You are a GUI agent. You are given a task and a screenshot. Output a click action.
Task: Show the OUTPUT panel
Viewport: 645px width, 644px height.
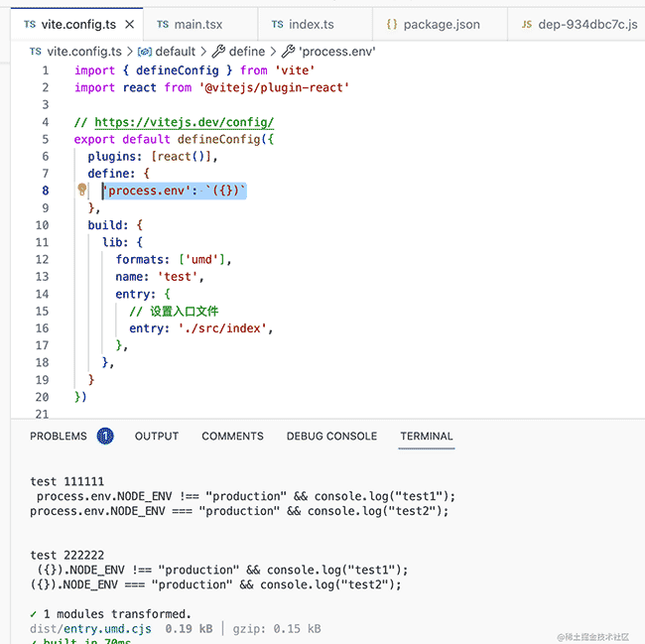click(x=157, y=436)
